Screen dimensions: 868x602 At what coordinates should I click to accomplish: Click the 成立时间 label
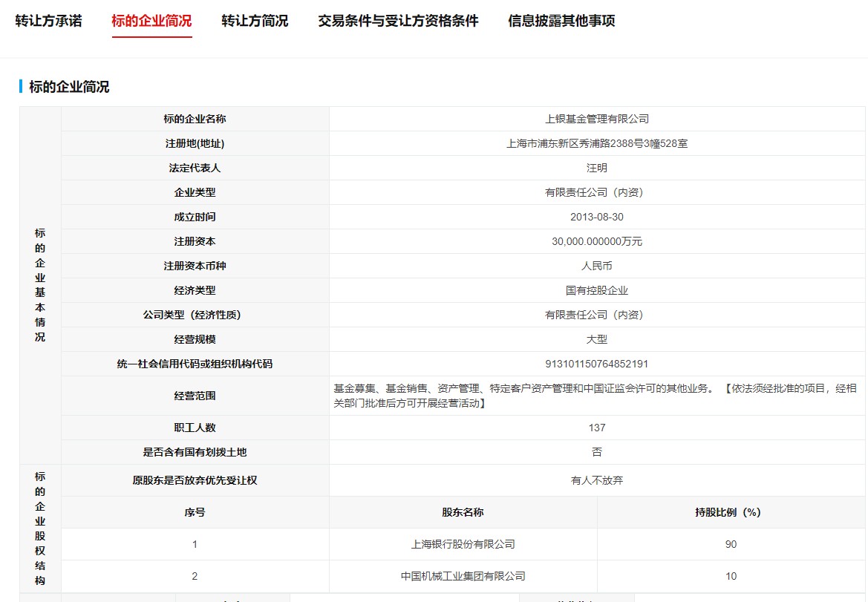[x=195, y=217]
